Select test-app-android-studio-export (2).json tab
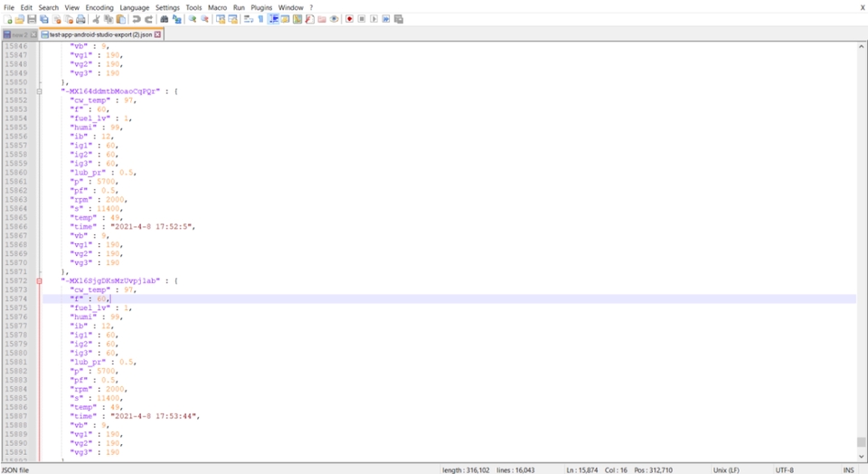The image size is (868, 474). point(100,34)
